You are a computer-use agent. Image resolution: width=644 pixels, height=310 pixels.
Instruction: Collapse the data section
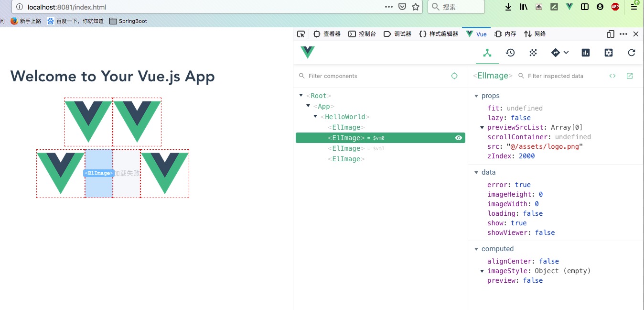coord(476,173)
